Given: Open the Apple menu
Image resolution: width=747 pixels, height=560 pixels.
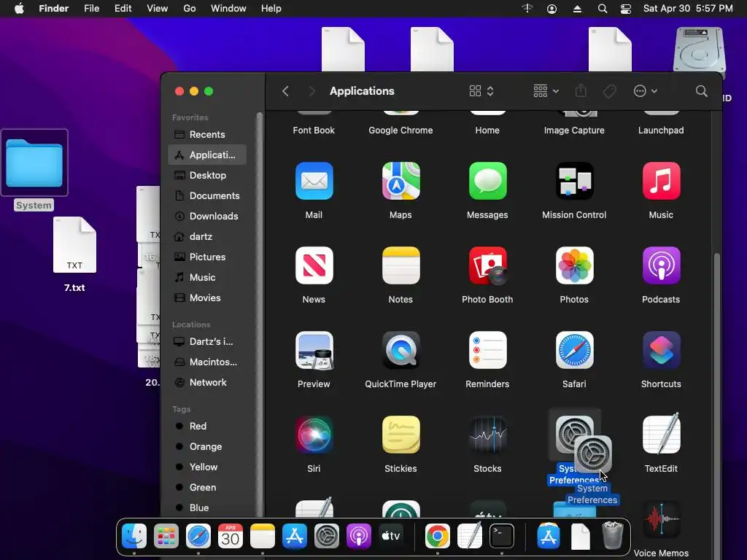Looking at the screenshot, I should point(19,9).
